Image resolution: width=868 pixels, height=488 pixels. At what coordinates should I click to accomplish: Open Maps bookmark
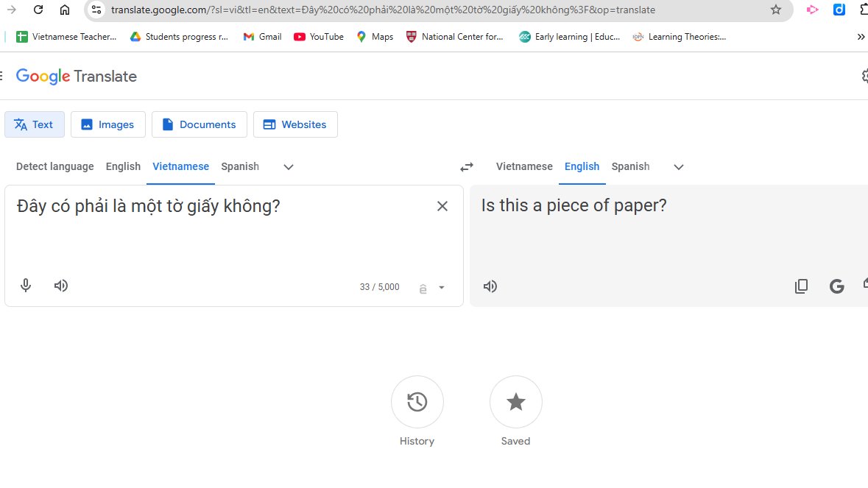pos(375,37)
